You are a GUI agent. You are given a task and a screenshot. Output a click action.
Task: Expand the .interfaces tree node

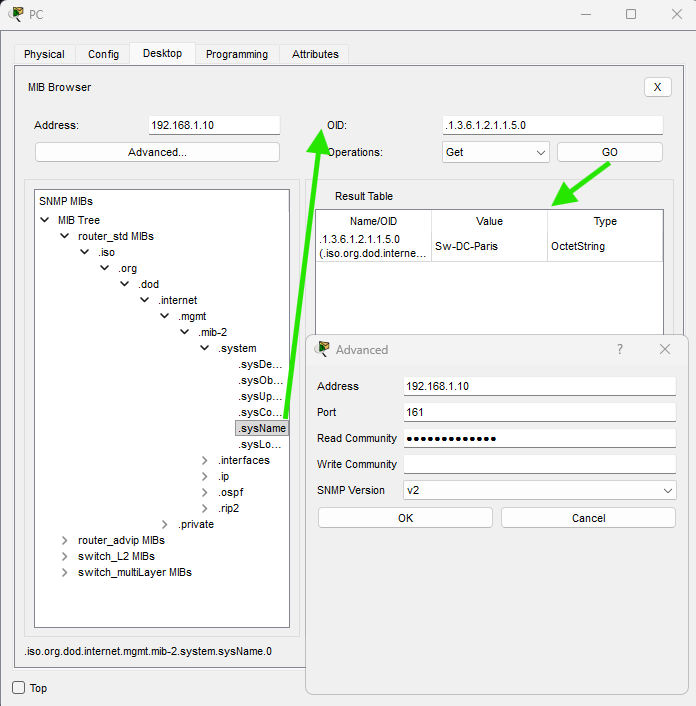[205, 460]
